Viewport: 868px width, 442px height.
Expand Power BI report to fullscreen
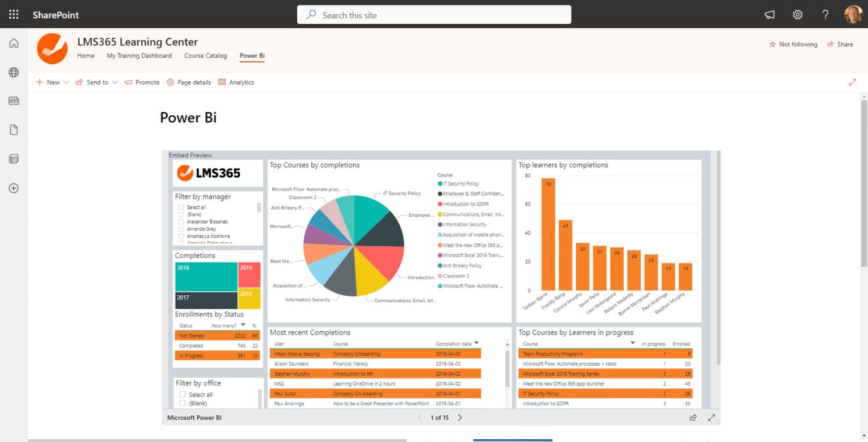[x=711, y=418]
